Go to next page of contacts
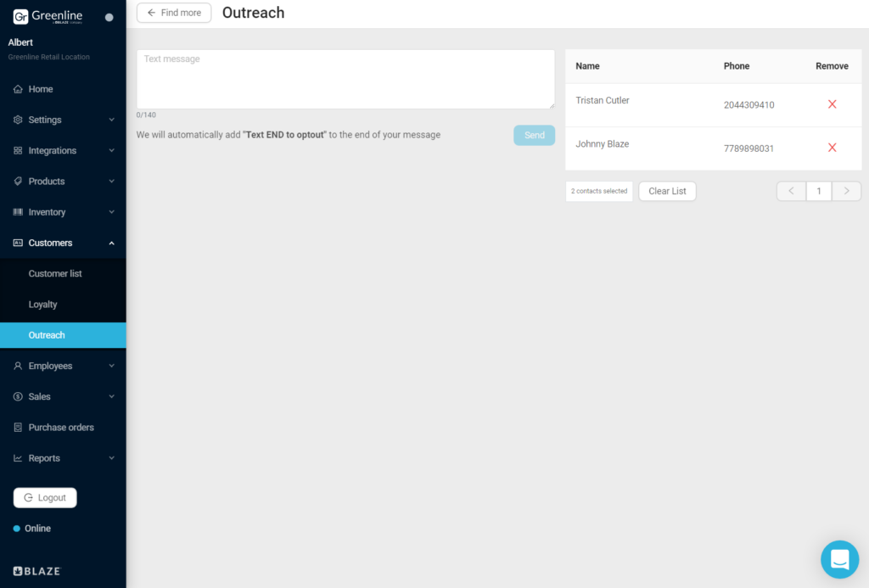Viewport: 869px width, 588px height. (846, 191)
